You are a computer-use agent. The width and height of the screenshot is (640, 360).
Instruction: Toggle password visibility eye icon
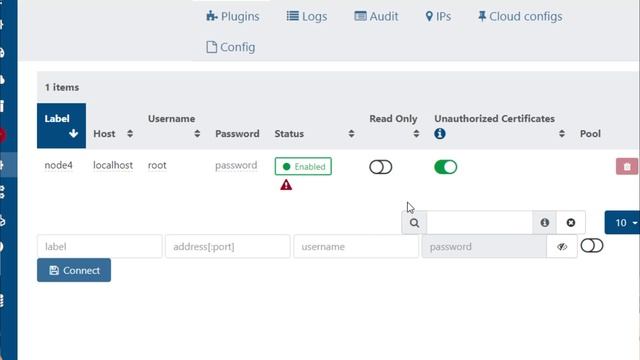[x=562, y=247]
